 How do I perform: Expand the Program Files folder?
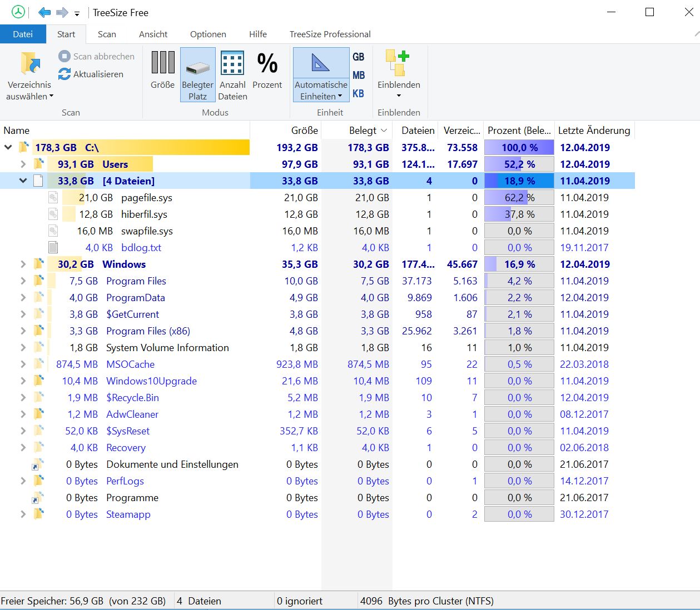tap(23, 281)
